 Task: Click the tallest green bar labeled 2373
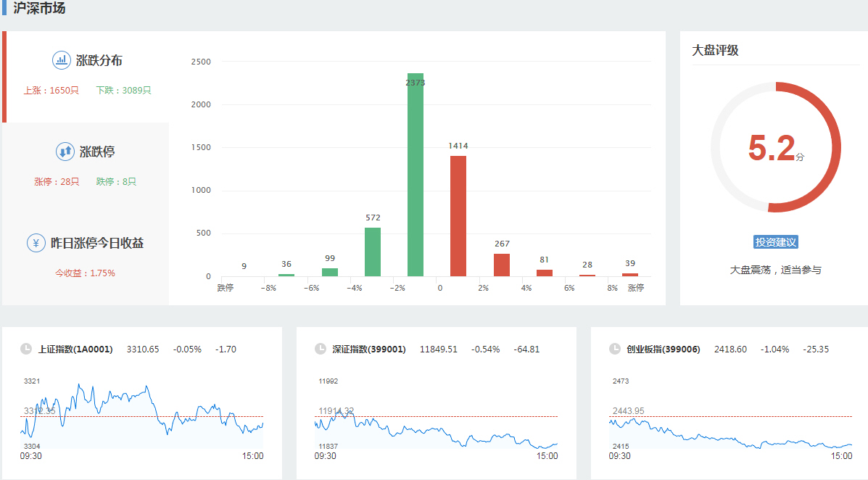[416, 181]
